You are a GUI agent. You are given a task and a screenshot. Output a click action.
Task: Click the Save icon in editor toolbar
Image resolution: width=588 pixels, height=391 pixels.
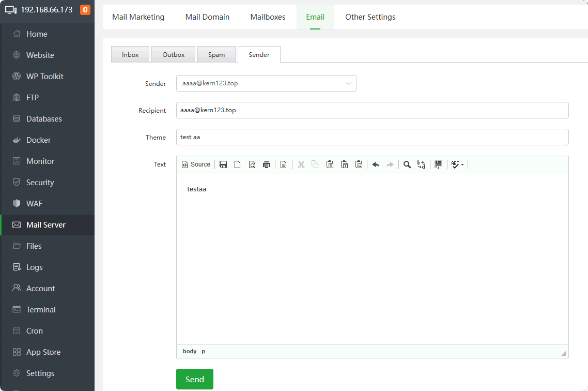(223, 164)
